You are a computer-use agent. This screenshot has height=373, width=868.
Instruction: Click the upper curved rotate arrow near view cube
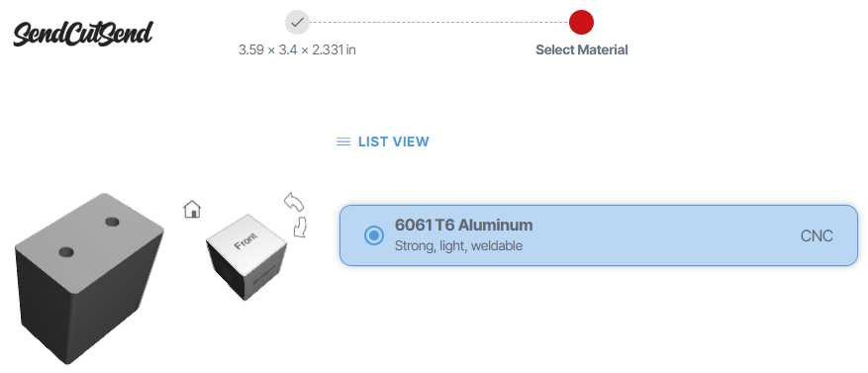click(x=294, y=202)
